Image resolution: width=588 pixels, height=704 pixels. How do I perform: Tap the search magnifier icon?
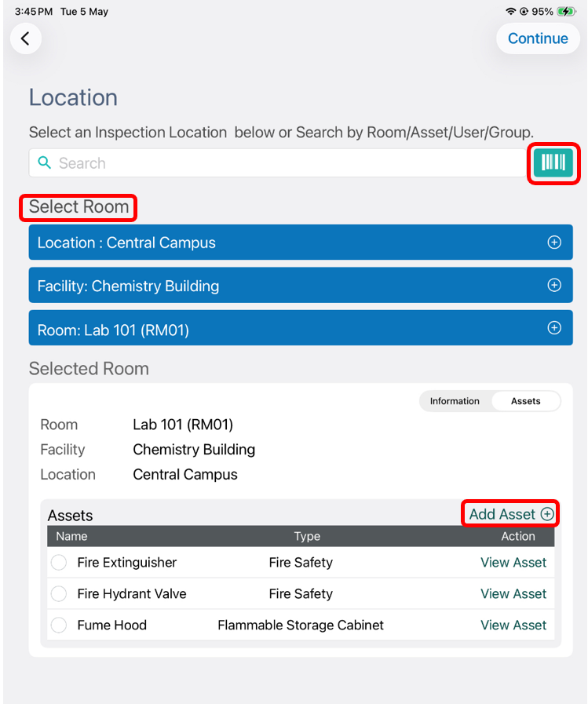(x=44, y=162)
